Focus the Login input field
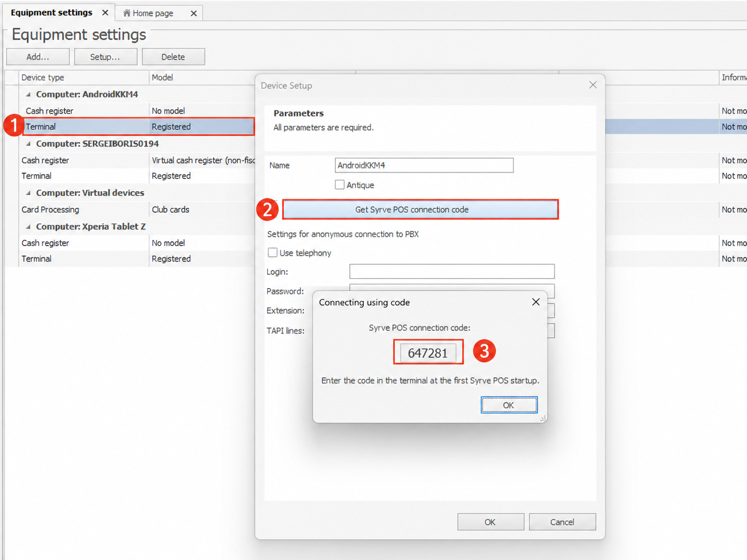 452,271
